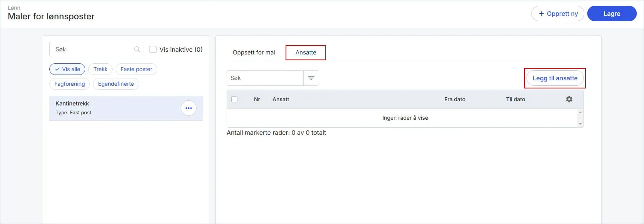
Task: Switch to the Oppsett for mal tab
Action: 254,53
